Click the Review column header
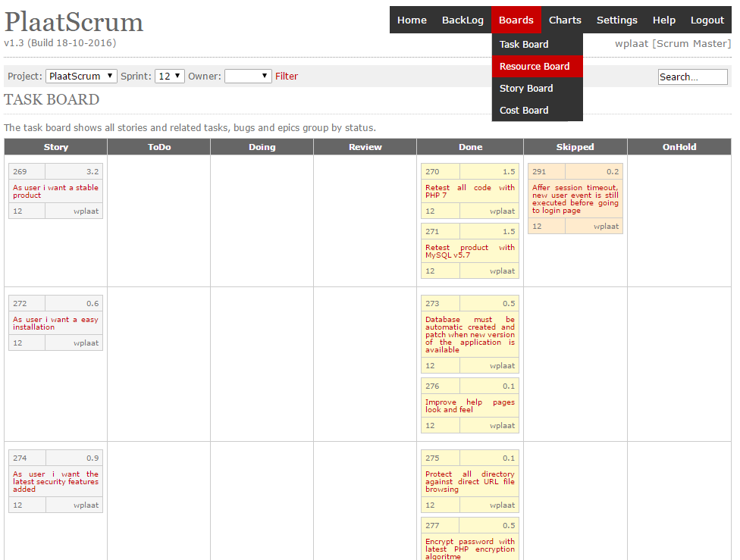 [365, 147]
